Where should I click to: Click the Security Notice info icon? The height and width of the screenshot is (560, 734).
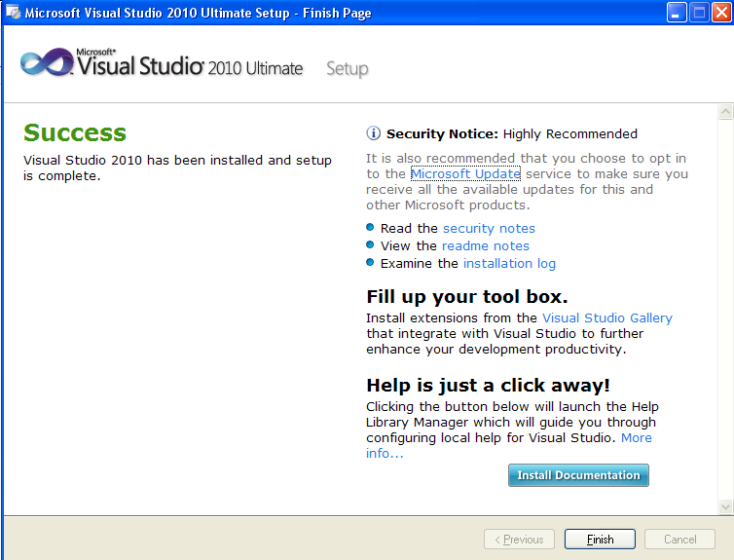[x=373, y=133]
